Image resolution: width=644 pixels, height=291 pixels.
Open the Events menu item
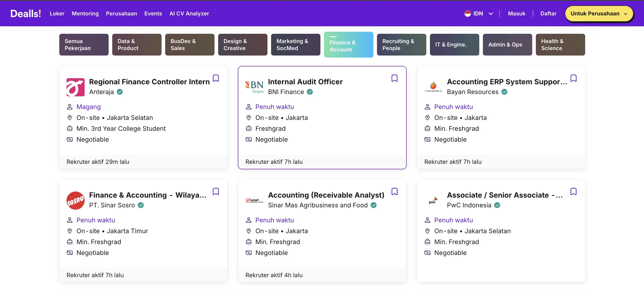153,14
